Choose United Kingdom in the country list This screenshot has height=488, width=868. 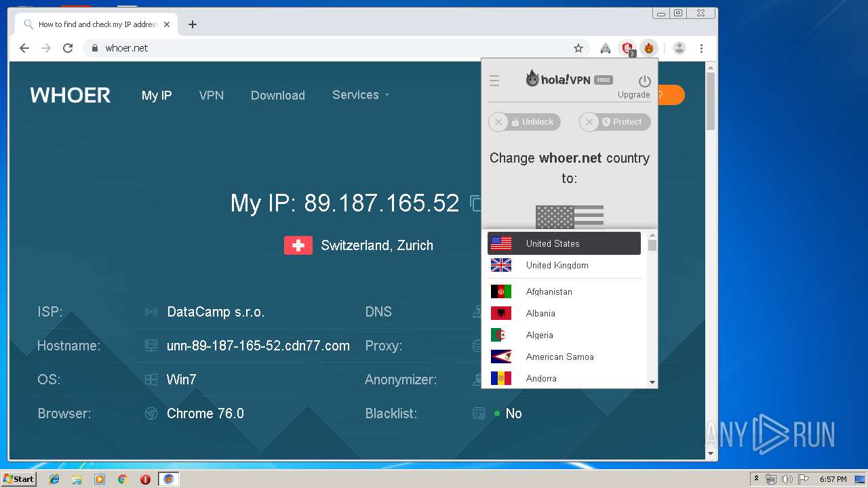click(564, 265)
